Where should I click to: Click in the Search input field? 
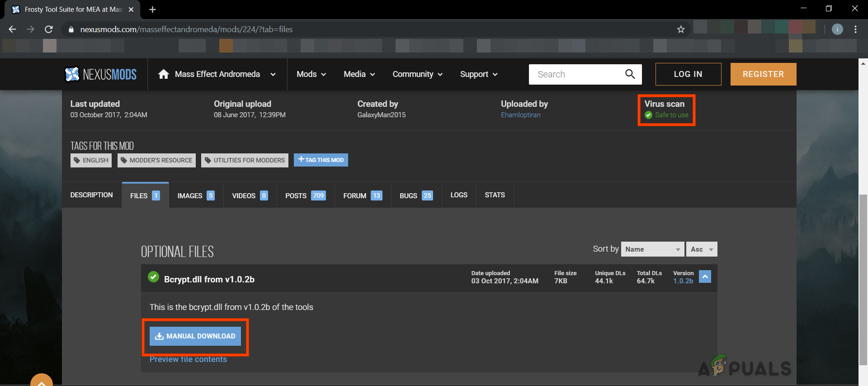[x=576, y=74]
